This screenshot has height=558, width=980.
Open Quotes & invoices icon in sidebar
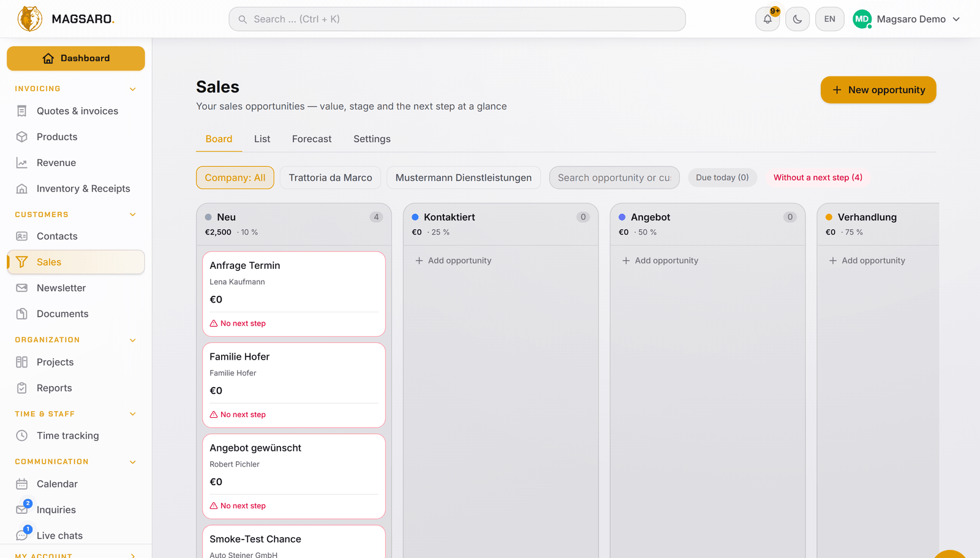22,111
